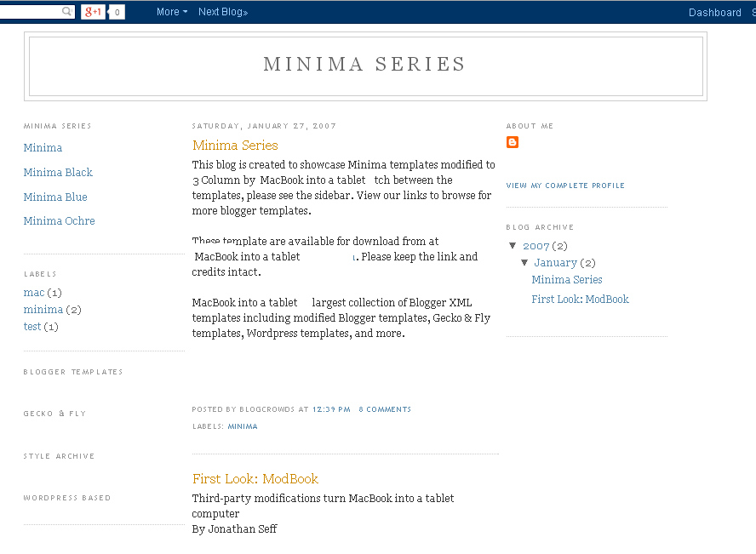Click the Labels sidebar heading
Image resolution: width=756 pixels, height=554 pixels.
tap(40, 274)
